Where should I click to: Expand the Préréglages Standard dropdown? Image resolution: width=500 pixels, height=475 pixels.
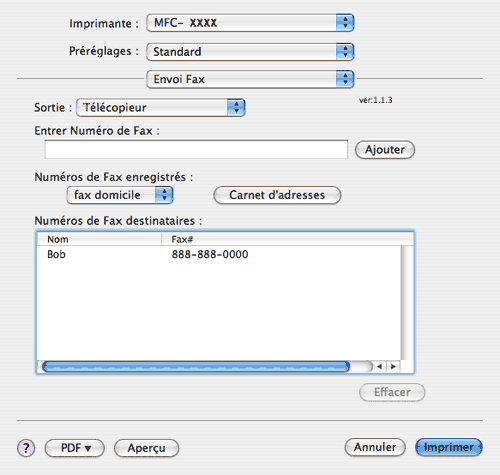(x=250, y=52)
